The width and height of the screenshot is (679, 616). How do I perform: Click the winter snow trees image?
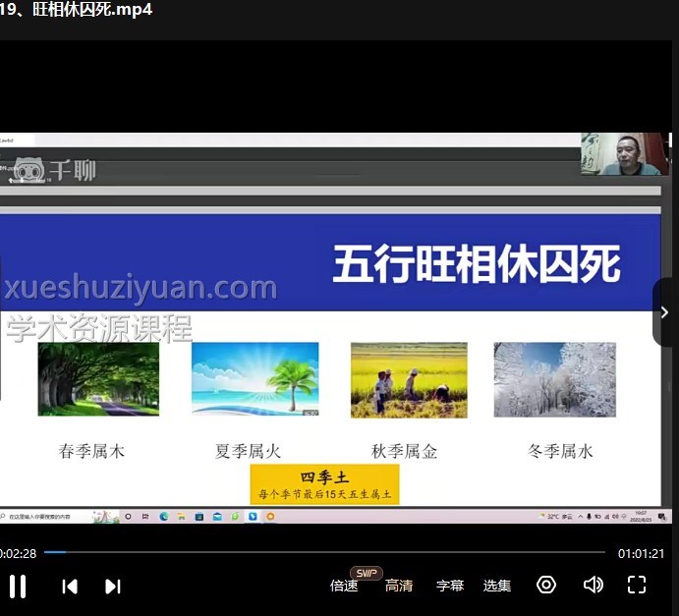[554, 379]
